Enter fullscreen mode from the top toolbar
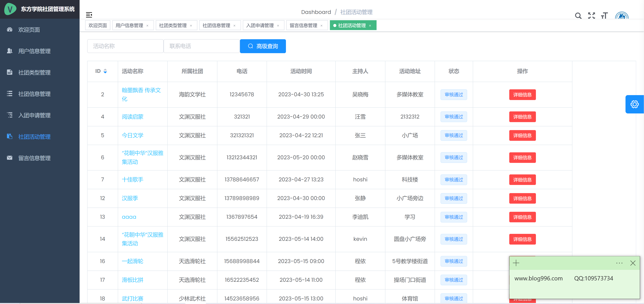 tap(592, 15)
